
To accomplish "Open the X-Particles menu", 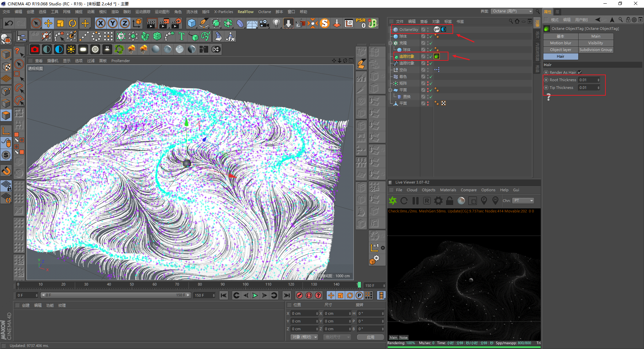I will click(224, 12).
